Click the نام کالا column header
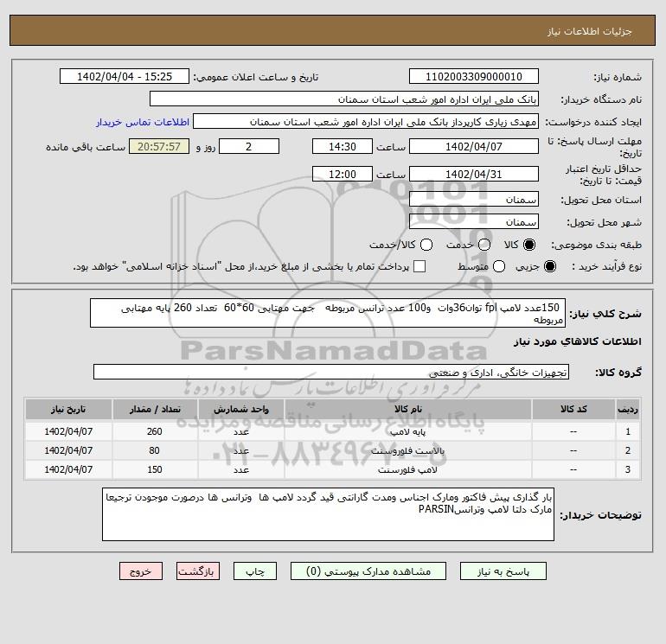The image size is (666, 644). [x=407, y=409]
